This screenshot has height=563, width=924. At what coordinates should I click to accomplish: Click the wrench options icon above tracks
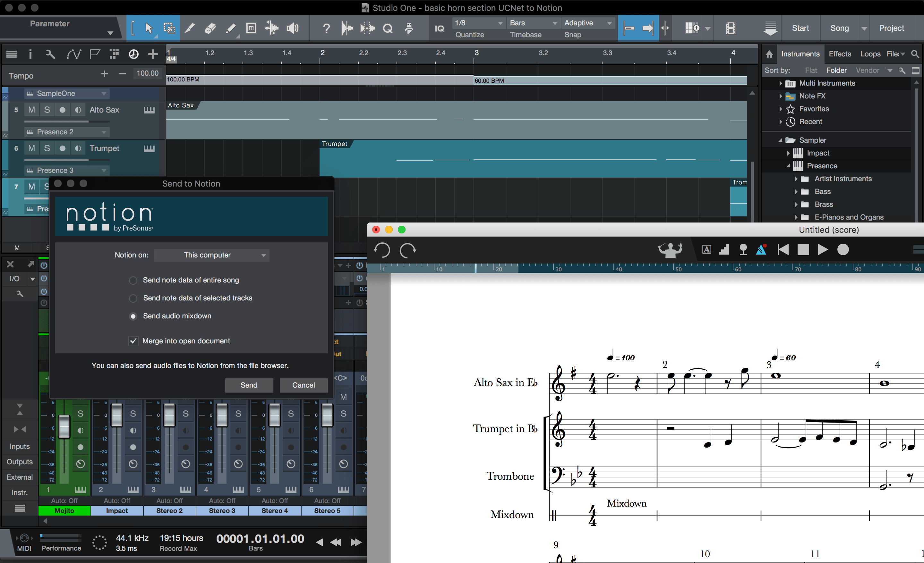tap(50, 55)
